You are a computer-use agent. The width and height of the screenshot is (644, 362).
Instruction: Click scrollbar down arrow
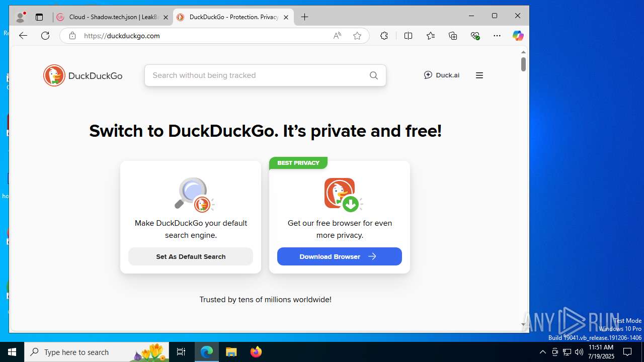523,325
